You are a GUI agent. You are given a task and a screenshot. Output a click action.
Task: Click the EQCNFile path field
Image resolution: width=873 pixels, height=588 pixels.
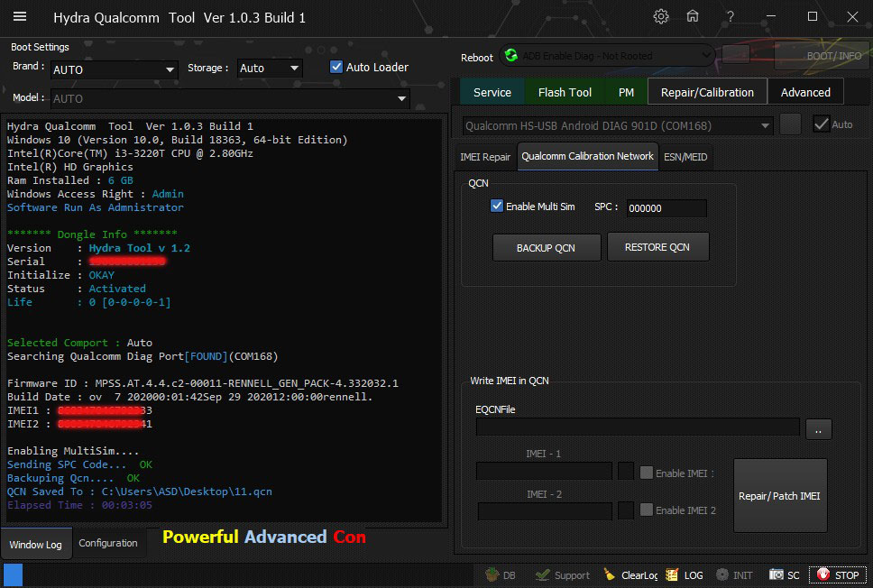click(x=638, y=427)
